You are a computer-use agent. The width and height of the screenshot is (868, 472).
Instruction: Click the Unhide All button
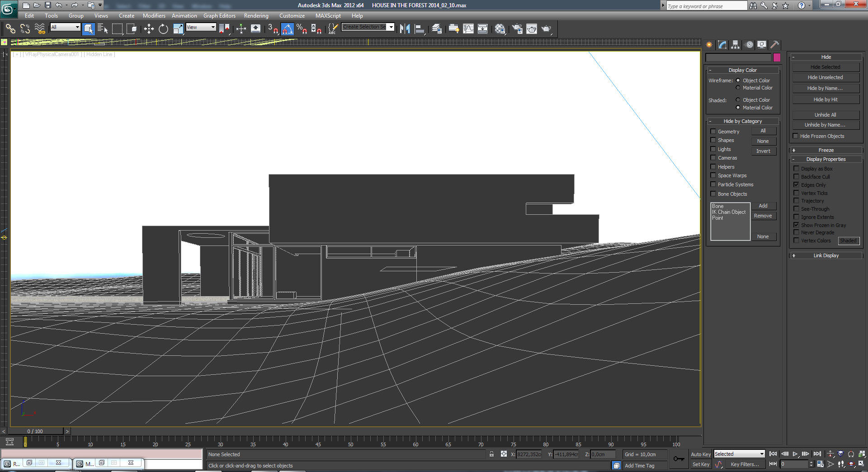(826, 115)
